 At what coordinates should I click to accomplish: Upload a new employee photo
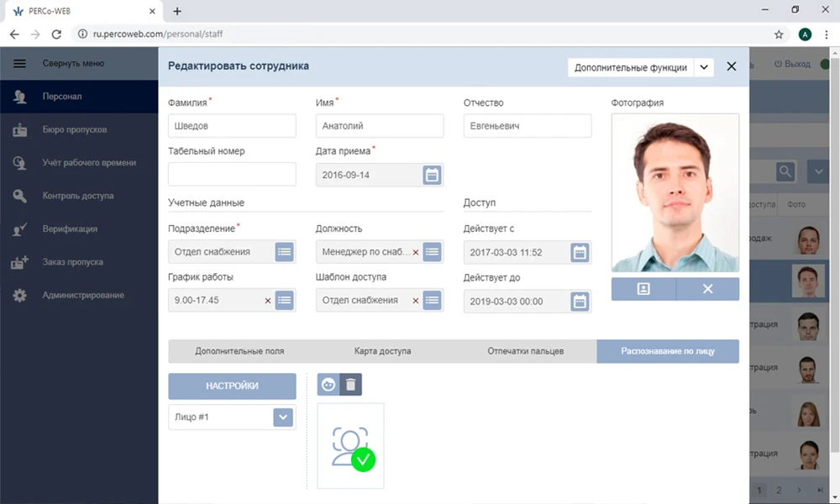[642, 288]
